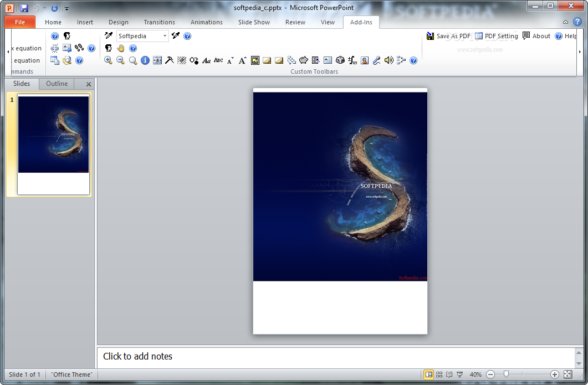Screen dimensions: 588x385
Task: Switch to the Review tab
Action: (295, 22)
